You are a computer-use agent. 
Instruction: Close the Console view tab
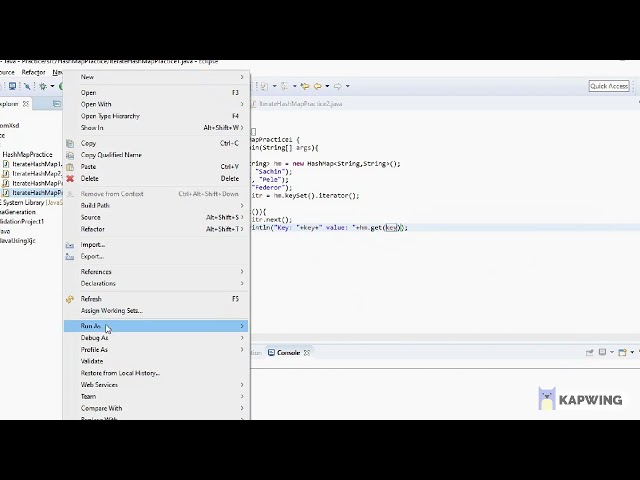307,353
